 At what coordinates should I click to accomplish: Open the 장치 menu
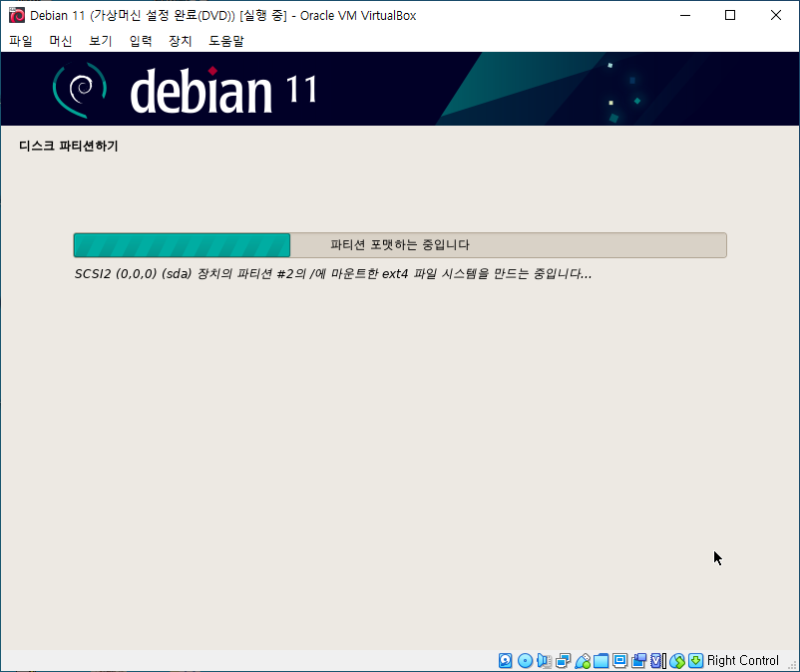(181, 41)
